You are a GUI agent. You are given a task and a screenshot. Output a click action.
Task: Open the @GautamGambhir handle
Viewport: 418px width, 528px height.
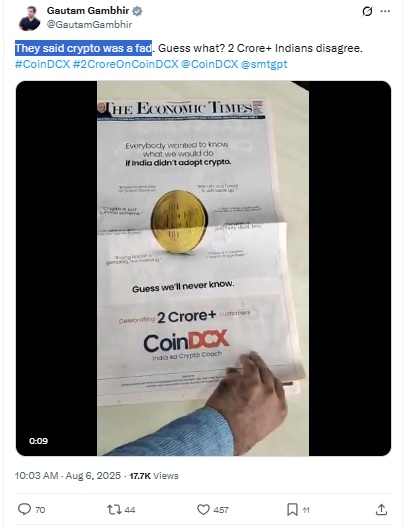click(89, 24)
